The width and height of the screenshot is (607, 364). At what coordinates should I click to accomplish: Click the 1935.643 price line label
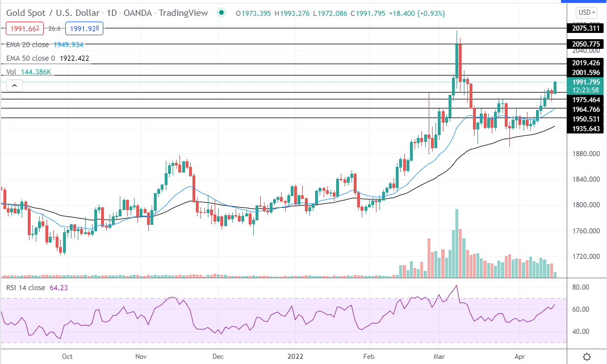tap(586, 129)
